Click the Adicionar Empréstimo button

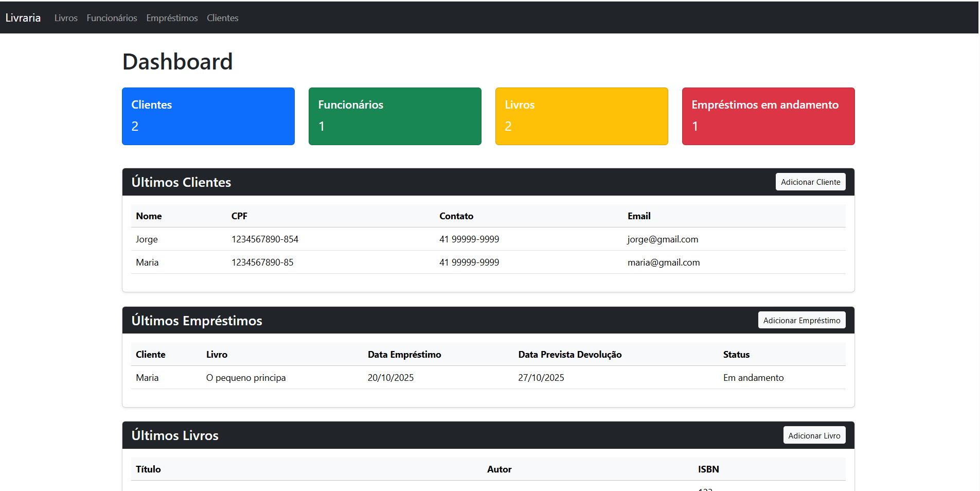tap(801, 320)
